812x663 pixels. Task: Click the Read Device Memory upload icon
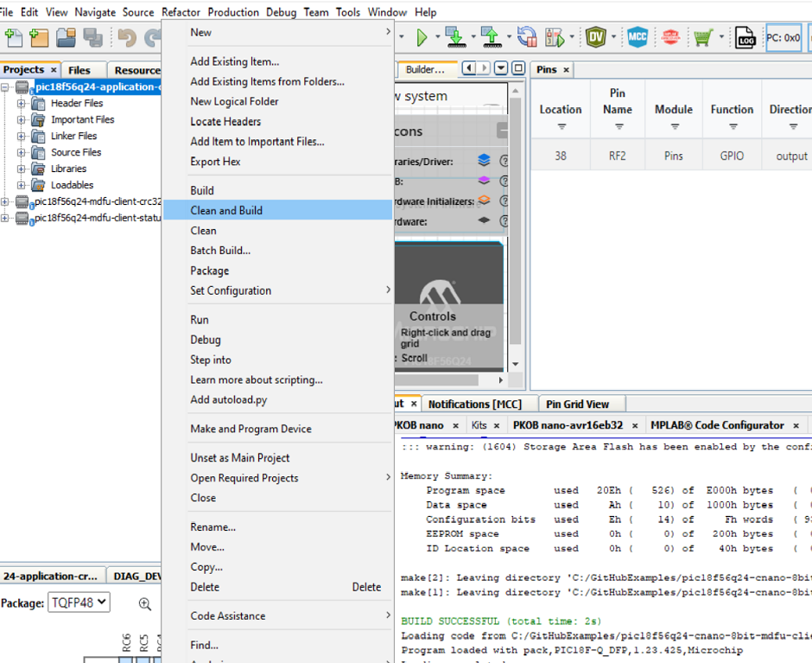491,37
